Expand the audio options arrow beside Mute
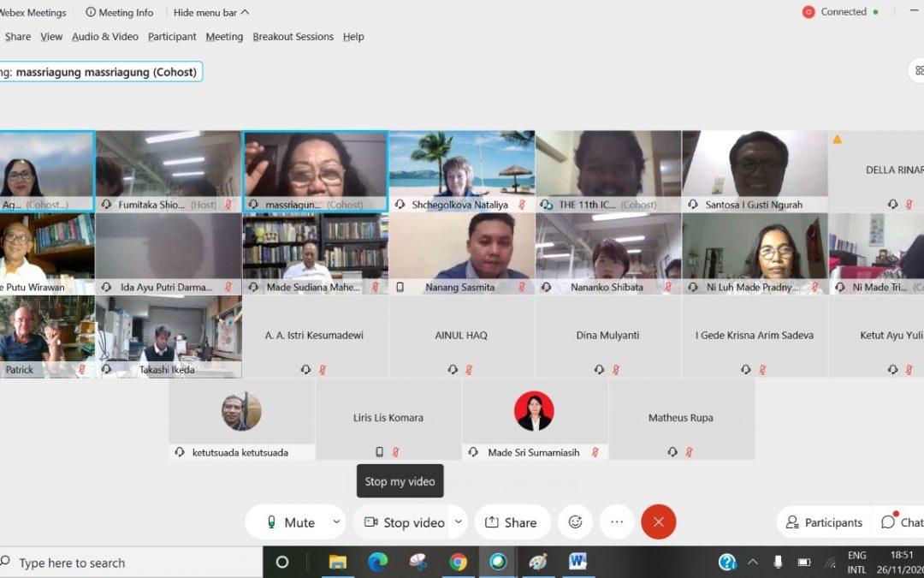 point(336,522)
